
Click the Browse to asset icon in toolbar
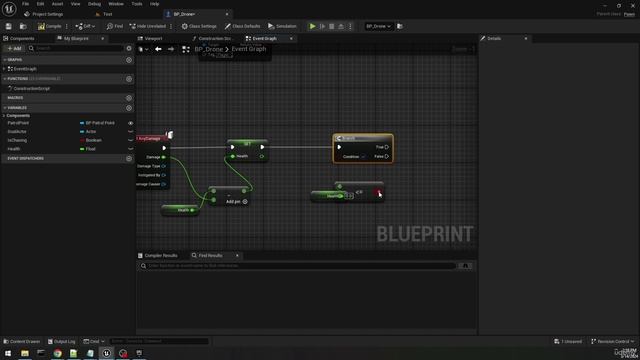click(23, 26)
